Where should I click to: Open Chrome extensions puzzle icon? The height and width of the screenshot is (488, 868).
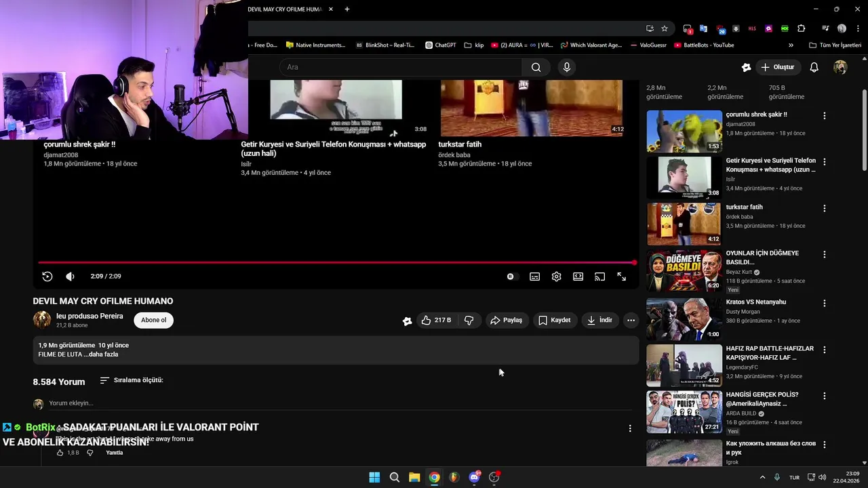(802, 28)
